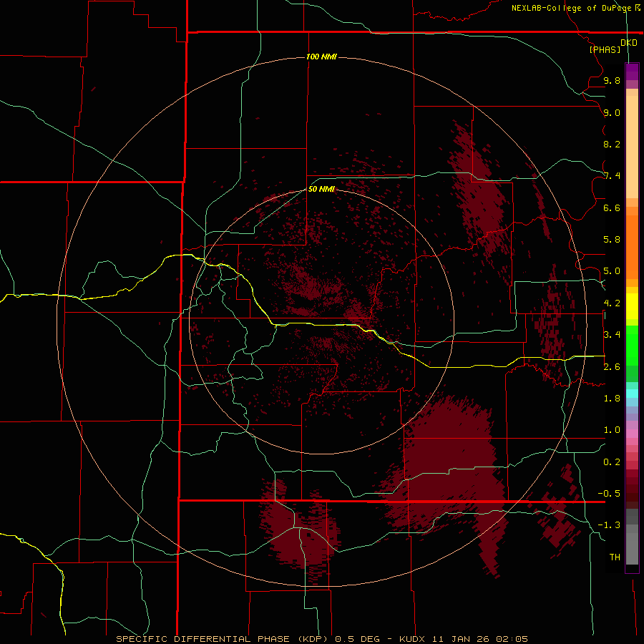
Task: Click the 50 NMI range ring label
Action: pyautogui.click(x=321, y=189)
